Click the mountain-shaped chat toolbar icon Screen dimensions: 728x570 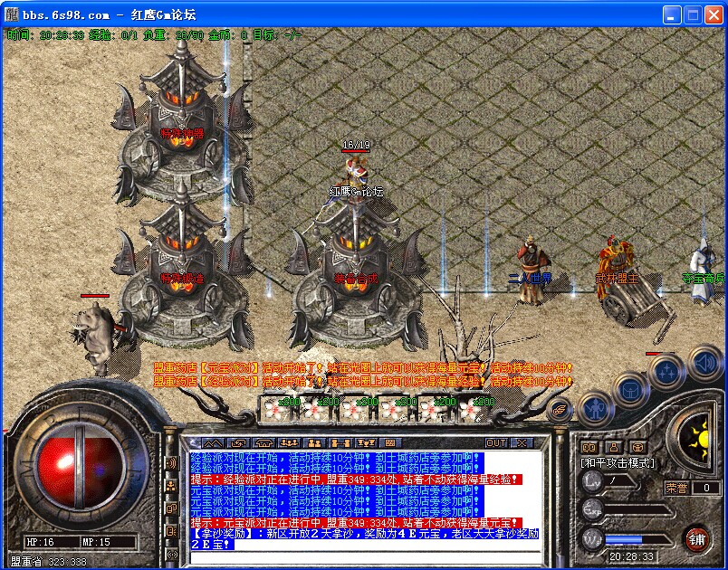(x=212, y=443)
